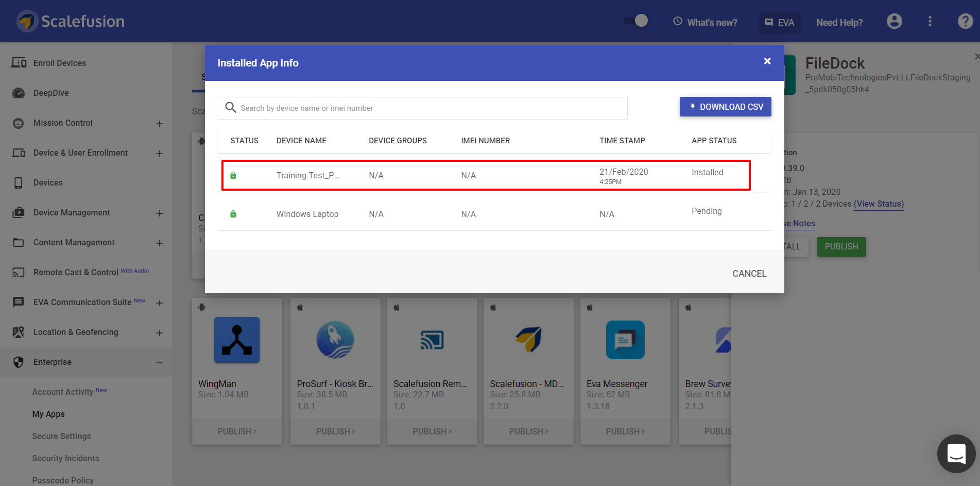This screenshot has height=486, width=980.
Task: Click Location & Geofencing map icon
Action: [19, 332]
